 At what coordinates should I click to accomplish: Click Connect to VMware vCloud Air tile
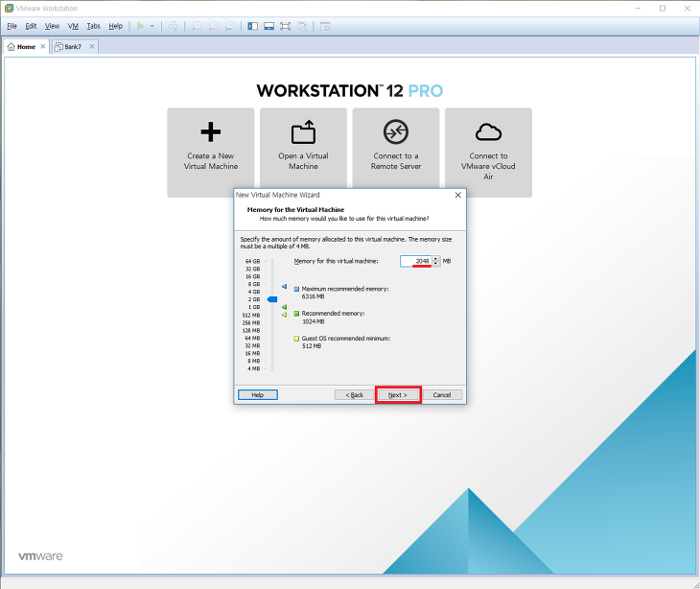pyautogui.click(x=488, y=153)
